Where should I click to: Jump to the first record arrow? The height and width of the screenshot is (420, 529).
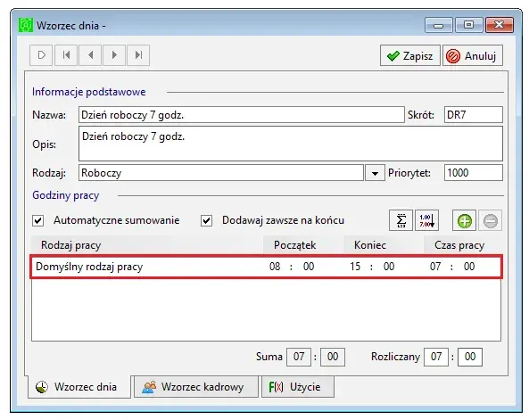pyautogui.click(x=66, y=55)
